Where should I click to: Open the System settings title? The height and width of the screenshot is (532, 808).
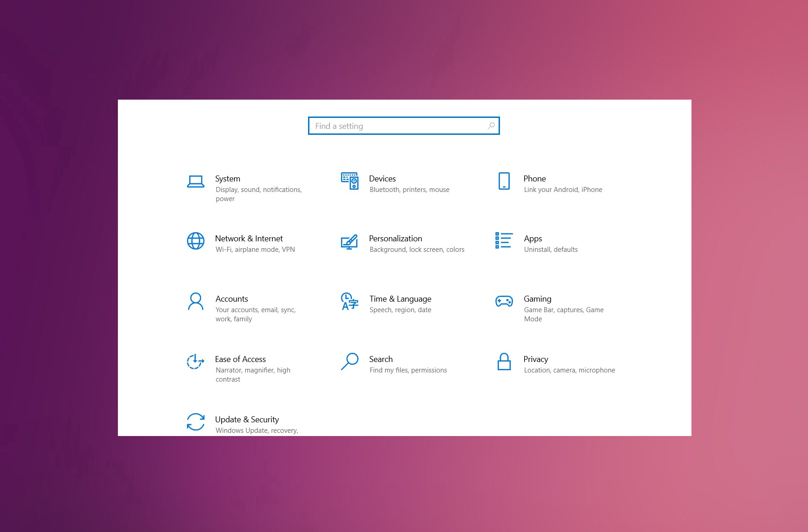point(228,179)
